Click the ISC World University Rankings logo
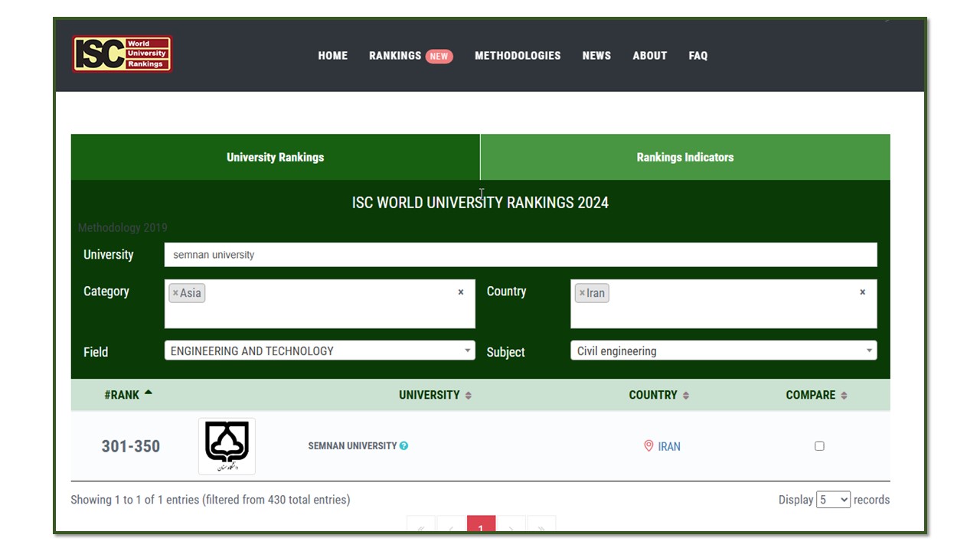Image resolution: width=980 pixels, height=551 pixels. (122, 54)
